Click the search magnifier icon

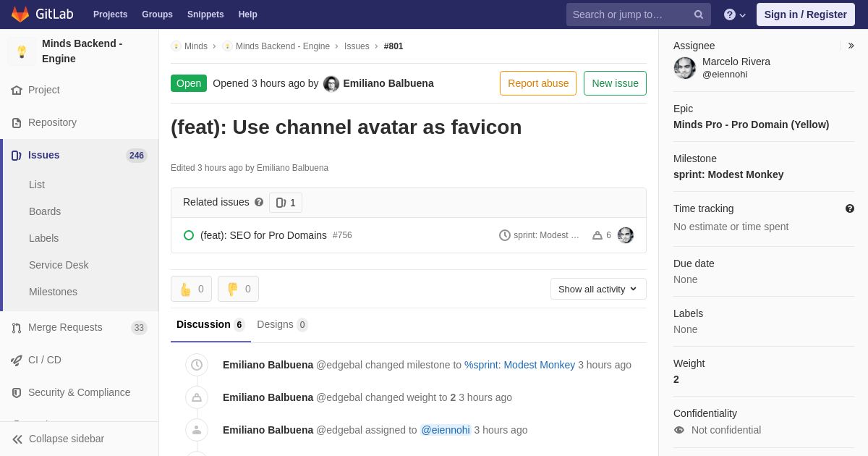pos(699,14)
